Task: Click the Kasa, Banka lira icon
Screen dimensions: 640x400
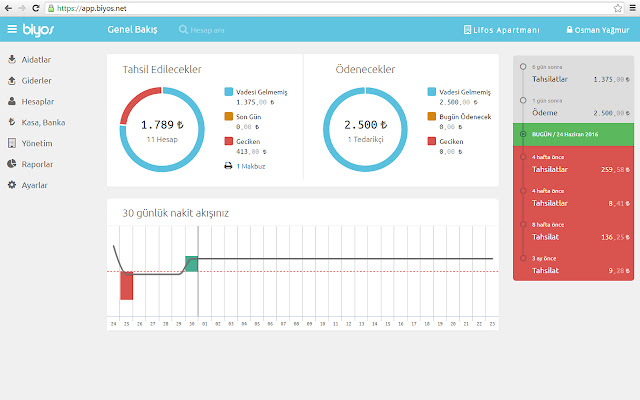Action: click(x=12, y=122)
